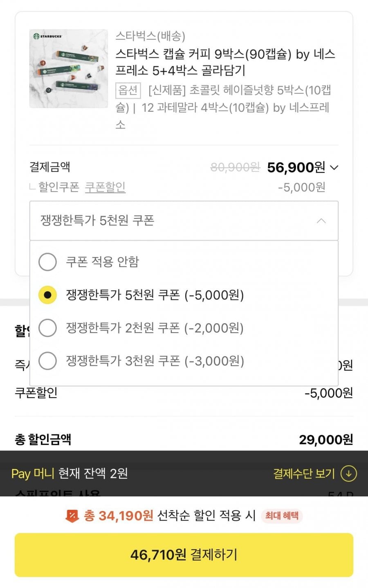This screenshot has height=588, width=368.
Task: Open the 결제수단 보기 text link
Action: [x=304, y=473]
